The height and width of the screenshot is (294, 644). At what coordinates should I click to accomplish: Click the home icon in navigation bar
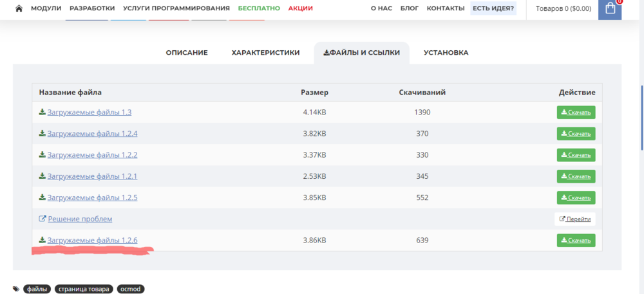pos(19,8)
